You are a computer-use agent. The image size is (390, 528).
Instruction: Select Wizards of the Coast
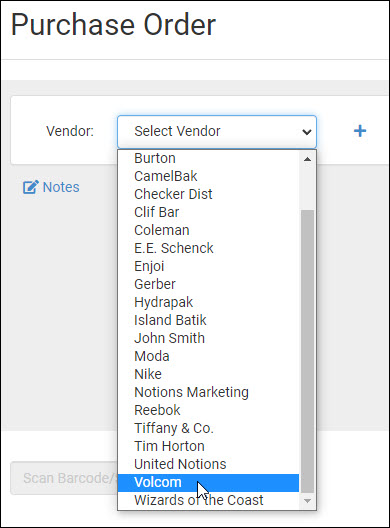pos(208,500)
